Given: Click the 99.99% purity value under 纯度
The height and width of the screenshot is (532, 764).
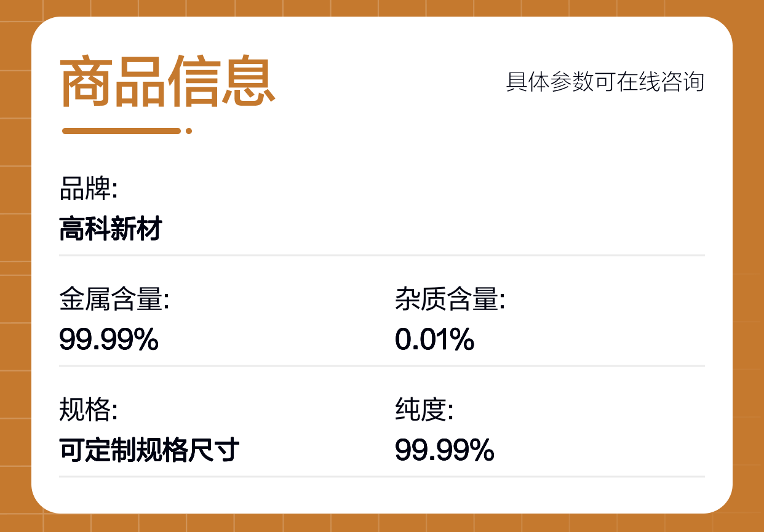Looking at the screenshot, I should pos(445,450).
